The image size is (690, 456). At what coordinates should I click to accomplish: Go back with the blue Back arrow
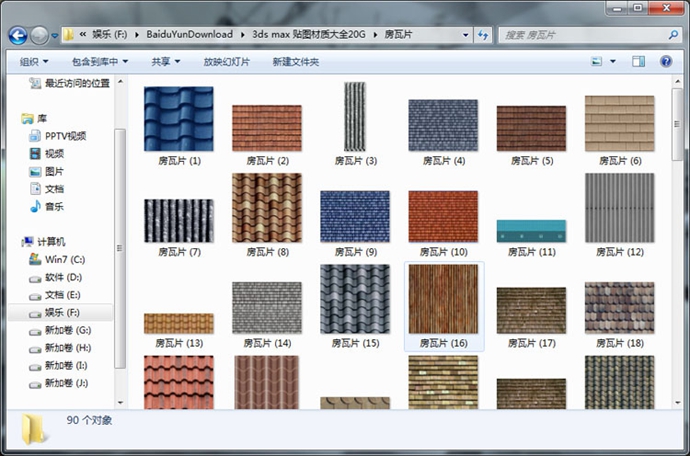pyautogui.click(x=18, y=35)
